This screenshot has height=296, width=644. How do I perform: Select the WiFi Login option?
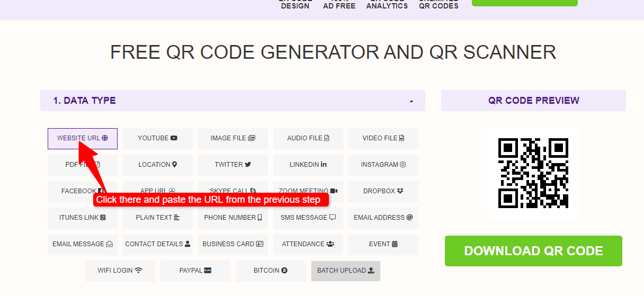click(x=120, y=271)
